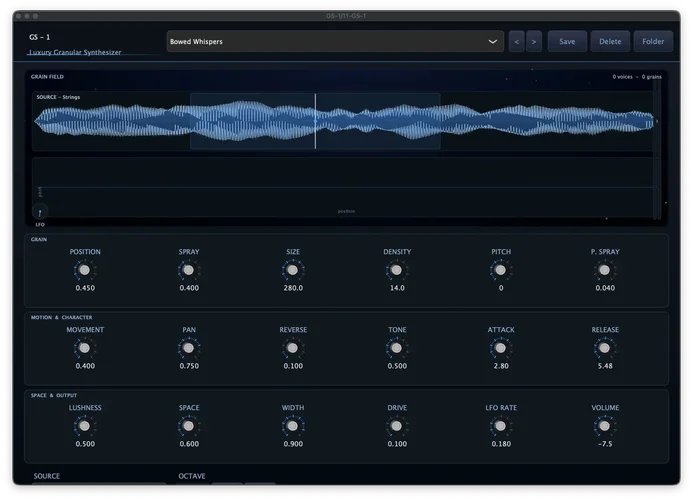Image resolution: width=693 pixels, height=500 pixels.
Task: Click the LFO circular icon
Action: (40, 212)
